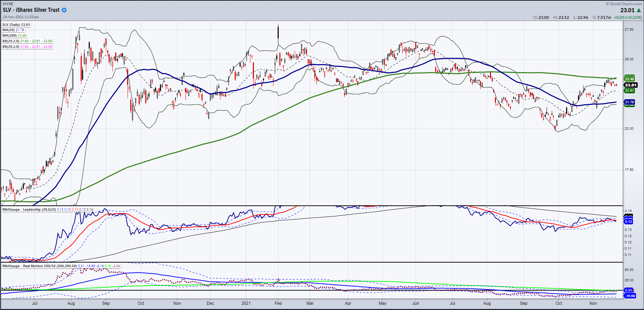Click the '19-Nov-2021 11:33:am' timestamp

(21, 17)
